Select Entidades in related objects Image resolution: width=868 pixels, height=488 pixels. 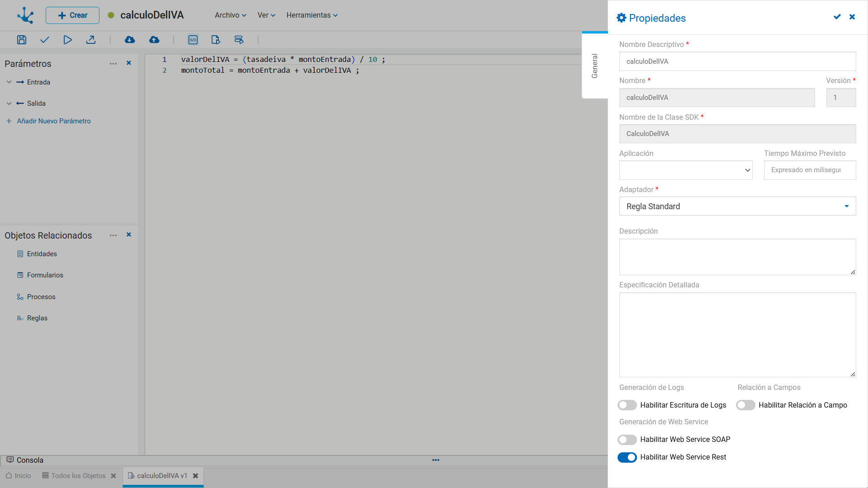(x=42, y=254)
